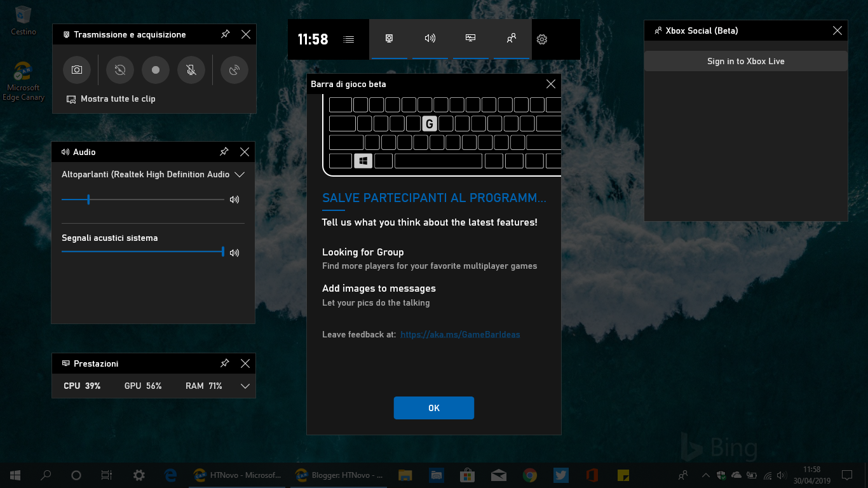
Task: Mute Segnali acustici sistema speaker icon
Action: pos(234,253)
